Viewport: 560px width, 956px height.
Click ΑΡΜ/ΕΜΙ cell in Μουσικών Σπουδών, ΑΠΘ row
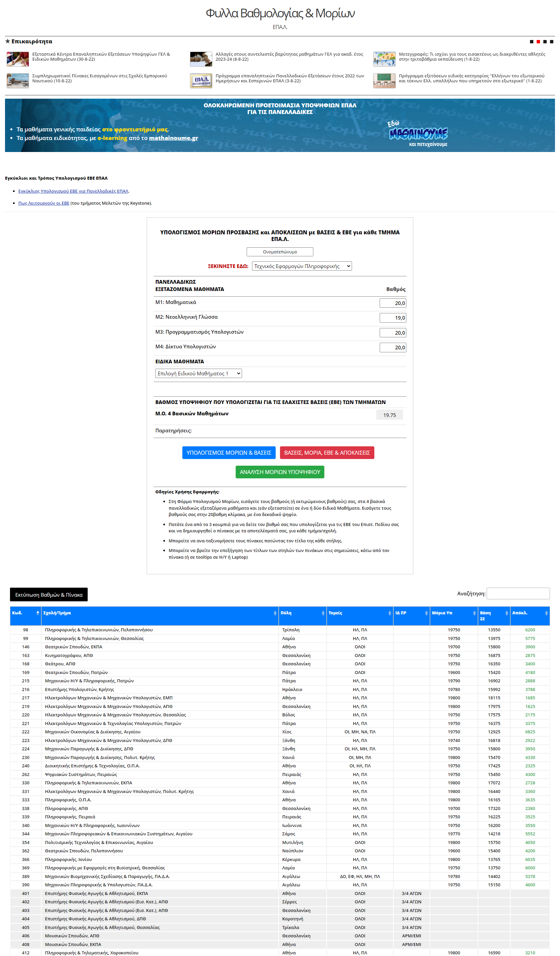[411, 936]
